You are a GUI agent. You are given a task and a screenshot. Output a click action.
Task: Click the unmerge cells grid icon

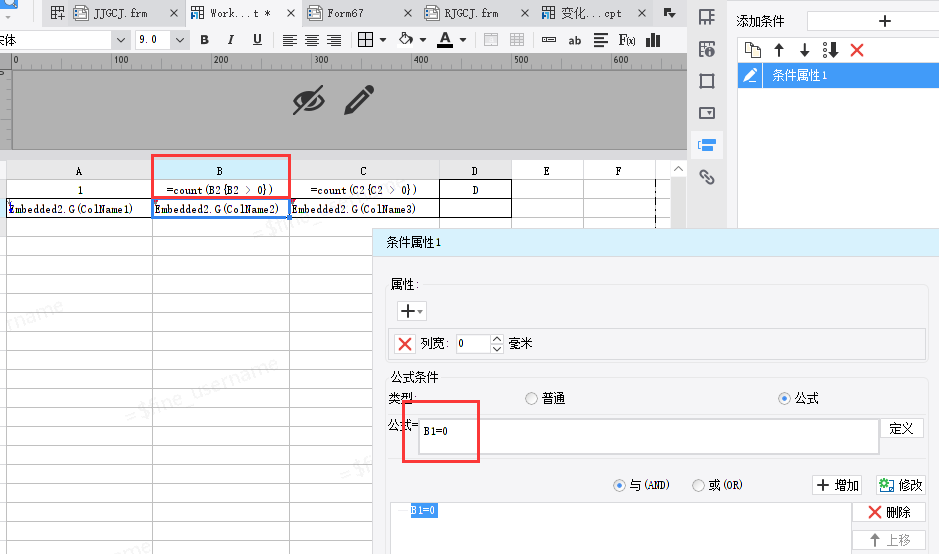click(517, 40)
